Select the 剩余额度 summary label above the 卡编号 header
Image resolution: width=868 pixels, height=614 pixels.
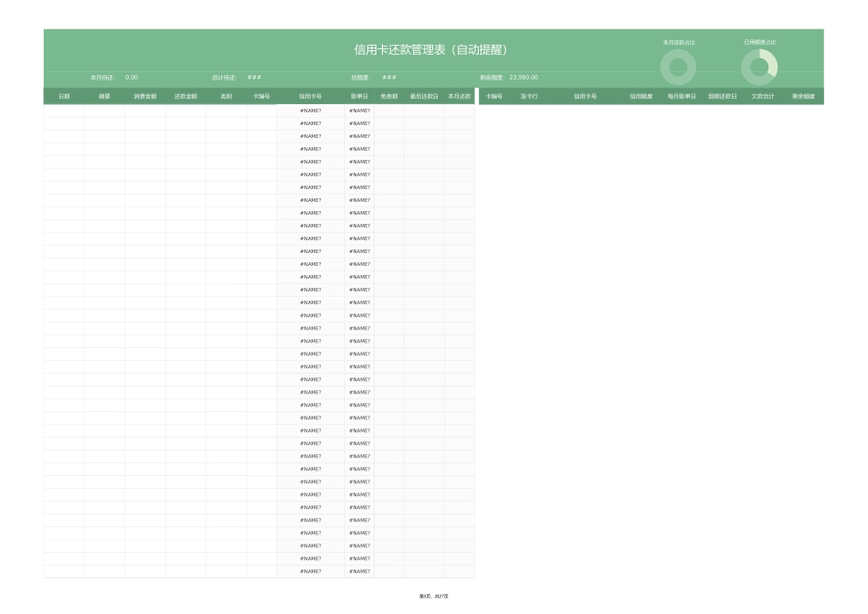pyautogui.click(x=492, y=78)
